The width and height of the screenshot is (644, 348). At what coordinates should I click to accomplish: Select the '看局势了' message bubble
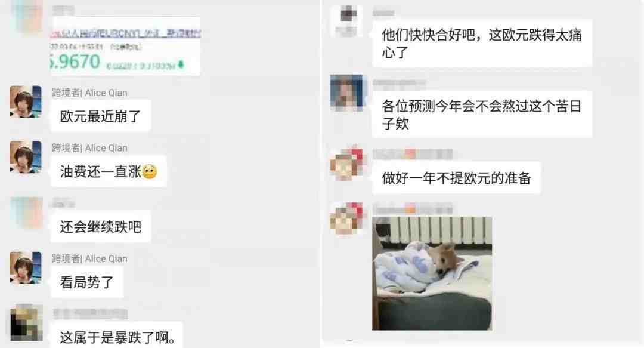click(x=86, y=282)
